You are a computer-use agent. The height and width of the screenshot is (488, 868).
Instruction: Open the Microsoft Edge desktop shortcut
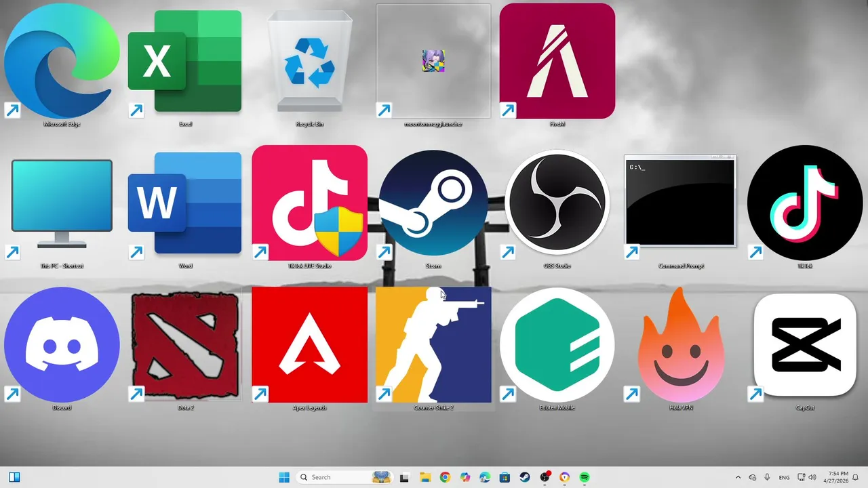[x=62, y=64]
